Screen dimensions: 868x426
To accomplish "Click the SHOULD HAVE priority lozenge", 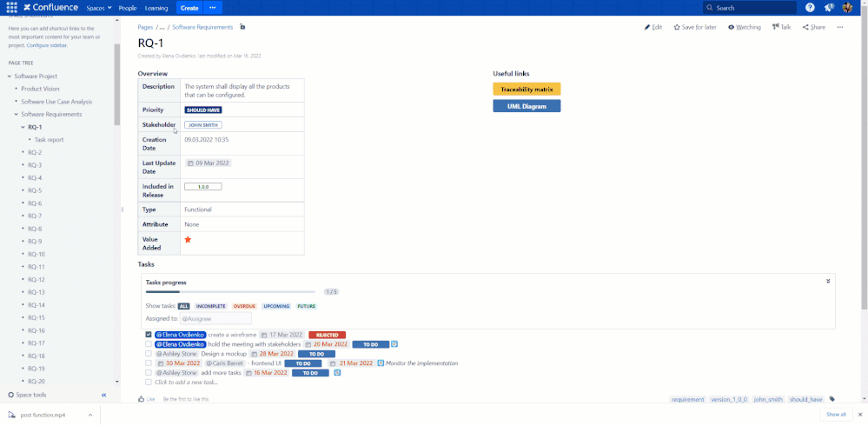I will coord(203,110).
